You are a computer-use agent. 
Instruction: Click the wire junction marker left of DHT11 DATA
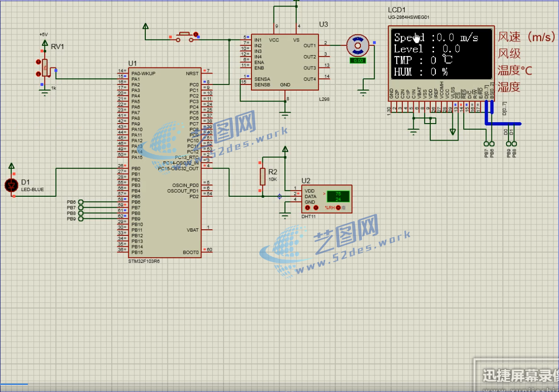tap(279, 196)
